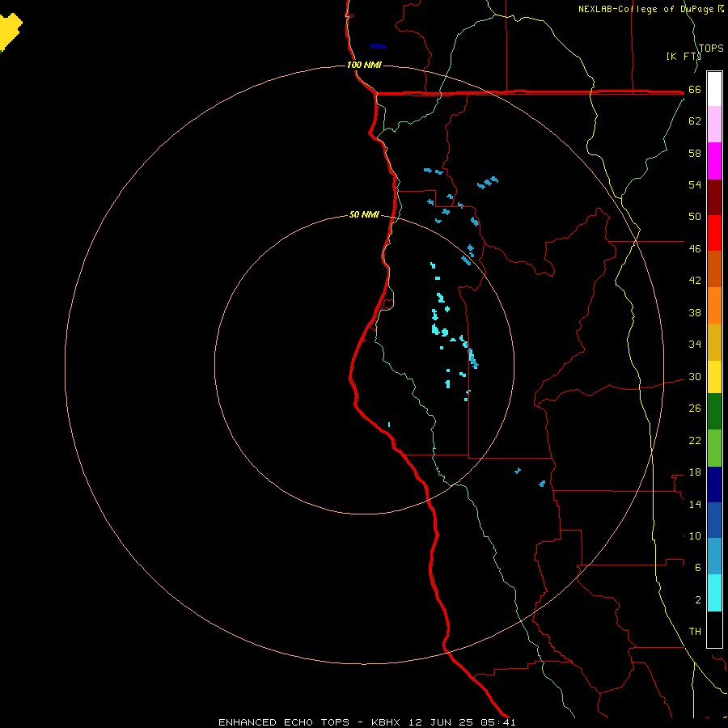This screenshot has width=728, height=728.
Task: Click the black TH threshold legend swatch
Action: click(714, 629)
